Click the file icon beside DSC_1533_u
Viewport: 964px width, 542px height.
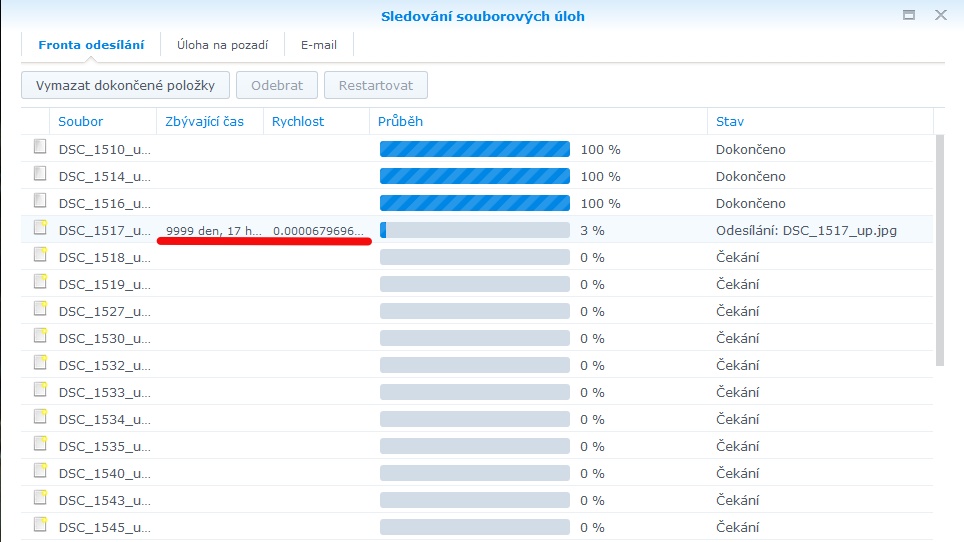click(40, 391)
